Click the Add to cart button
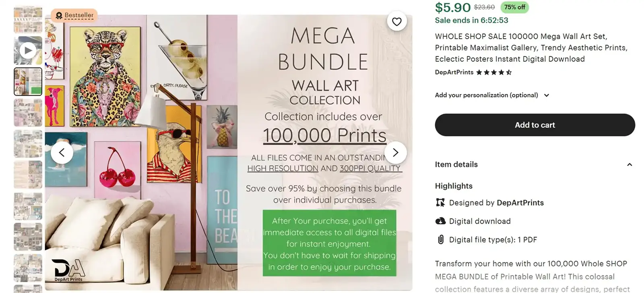 535,125
